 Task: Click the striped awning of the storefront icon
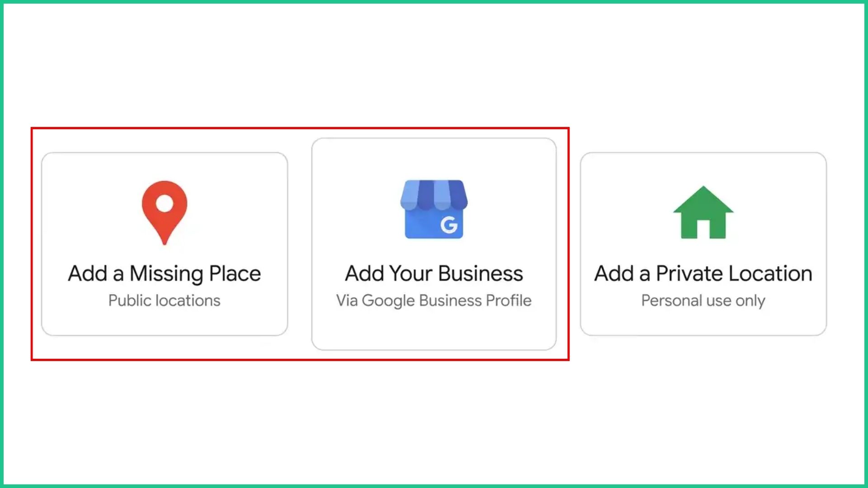pos(434,195)
